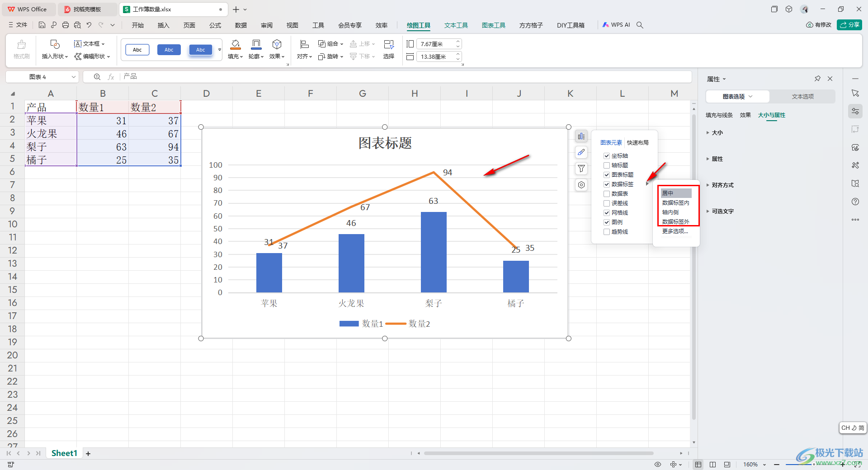Click the help question mark sidebar icon
Screen dimensions: 868x470
tap(855, 202)
